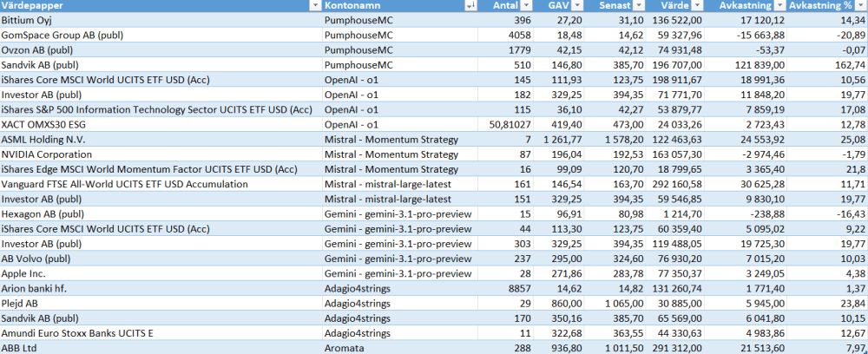Select the Avkastning % value -0,07
The image size is (868, 354).
pyautogui.click(x=827, y=49)
